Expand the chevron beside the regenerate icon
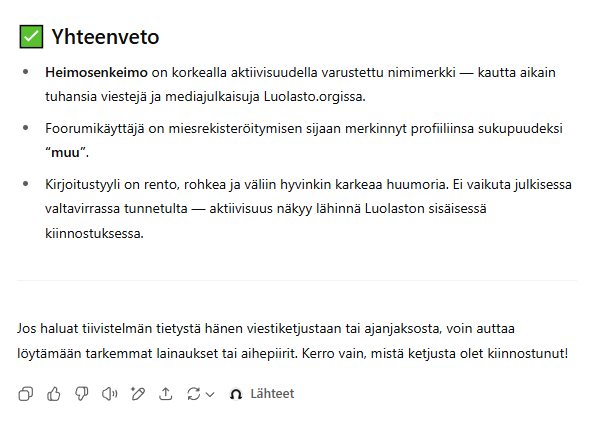 click(210, 395)
